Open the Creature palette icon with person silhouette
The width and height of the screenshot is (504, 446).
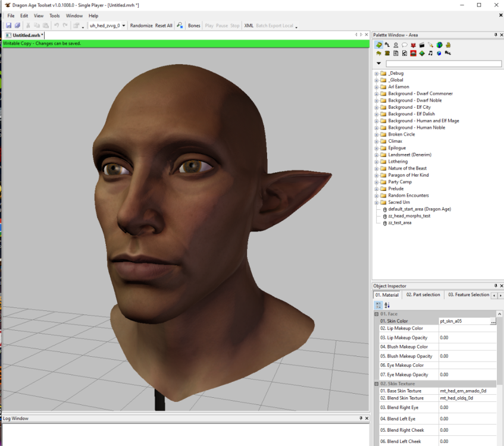396,45
